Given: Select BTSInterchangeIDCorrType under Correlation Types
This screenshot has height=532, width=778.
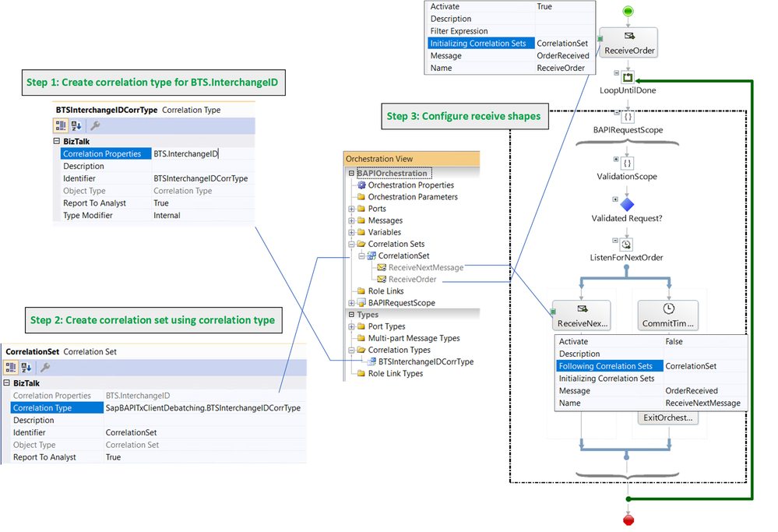Looking at the screenshot, I should (x=426, y=361).
